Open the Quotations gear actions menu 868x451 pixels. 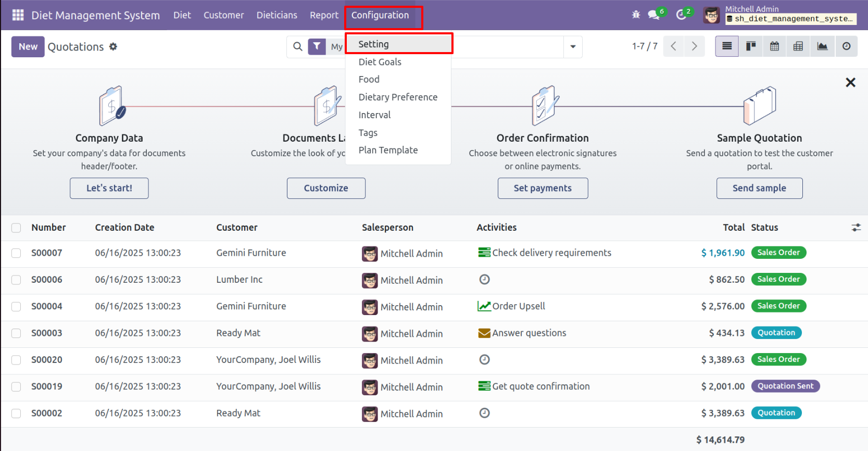tap(113, 47)
